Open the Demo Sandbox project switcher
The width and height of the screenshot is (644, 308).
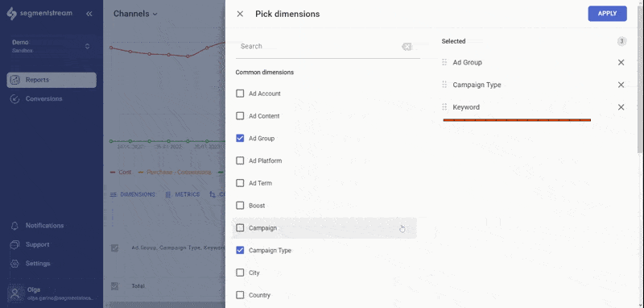click(52, 46)
